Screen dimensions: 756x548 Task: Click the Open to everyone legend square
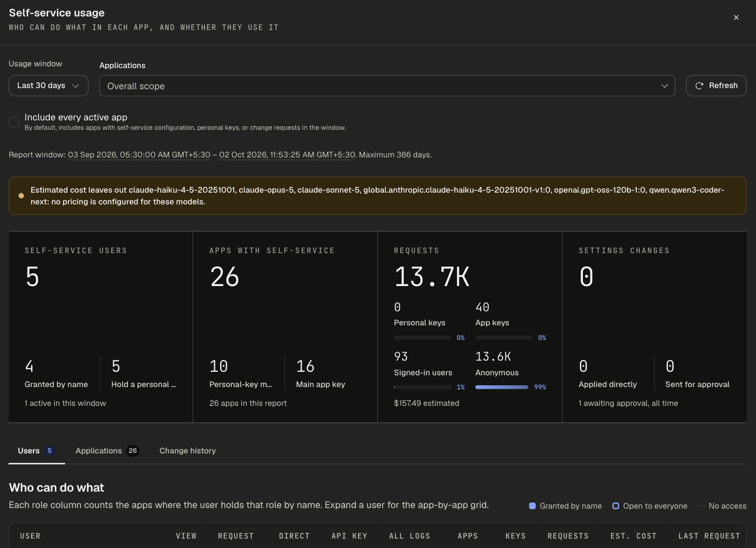pos(616,506)
